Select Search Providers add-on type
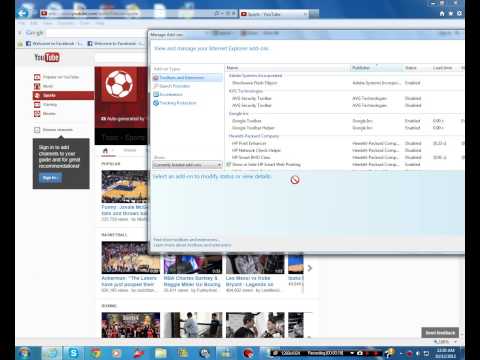This screenshot has width=480, height=360. point(174,86)
